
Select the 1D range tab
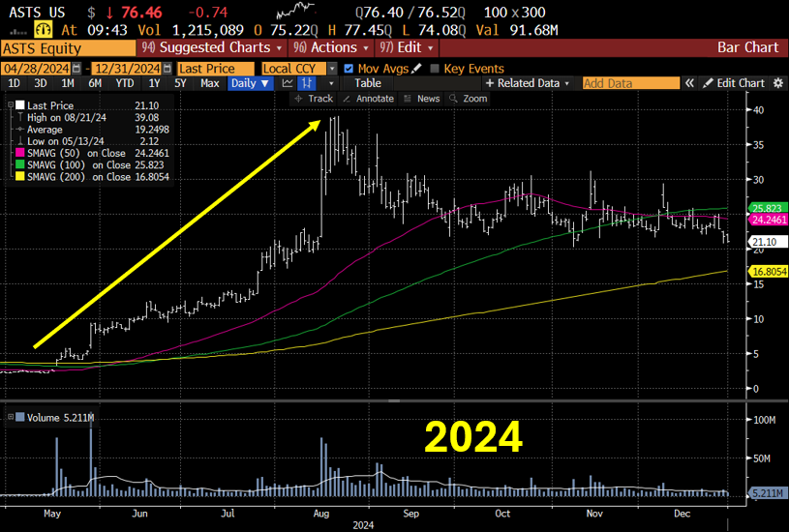click(15, 83)
